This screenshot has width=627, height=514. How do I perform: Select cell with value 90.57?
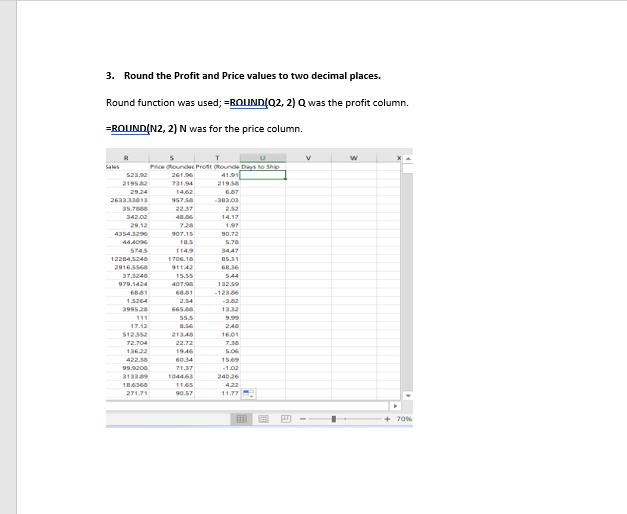(172, 393)
